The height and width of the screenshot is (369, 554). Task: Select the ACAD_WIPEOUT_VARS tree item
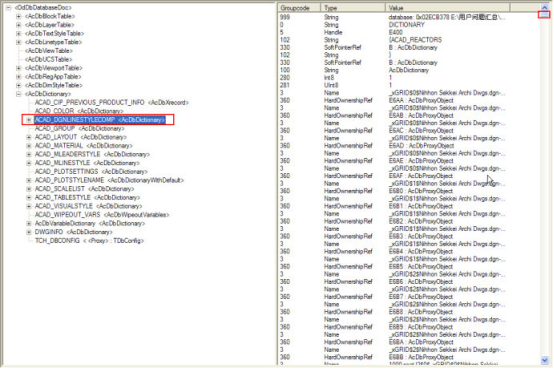pos(102,215)
